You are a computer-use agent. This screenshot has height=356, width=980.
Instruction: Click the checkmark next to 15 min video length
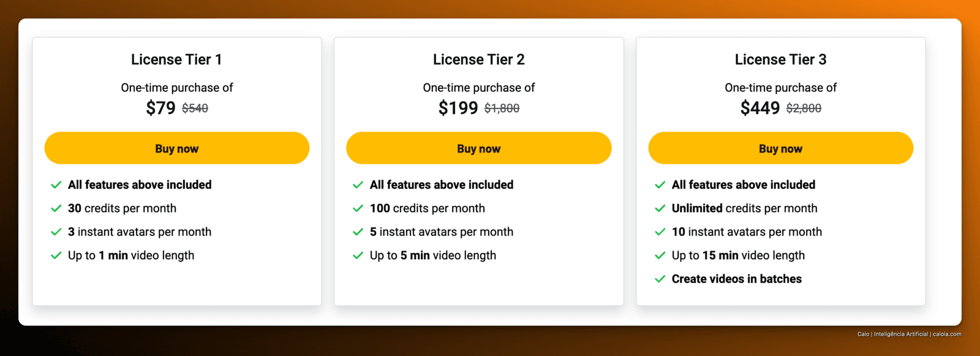click(660, 256)
